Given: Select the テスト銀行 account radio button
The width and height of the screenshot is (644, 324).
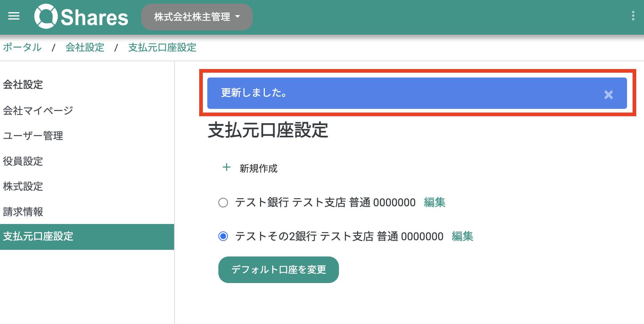Looking at the screenshot, I should coord(223,203).
